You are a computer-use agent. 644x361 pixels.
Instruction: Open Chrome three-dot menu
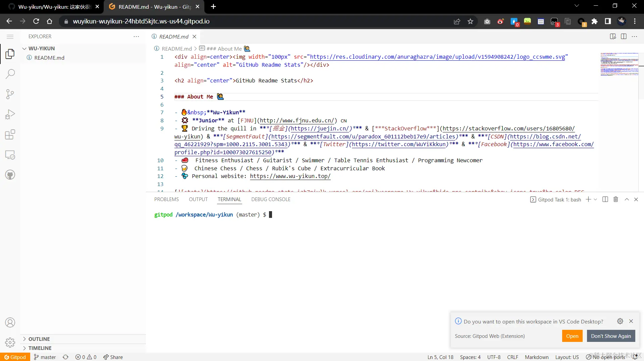click(x=635, y=21)
